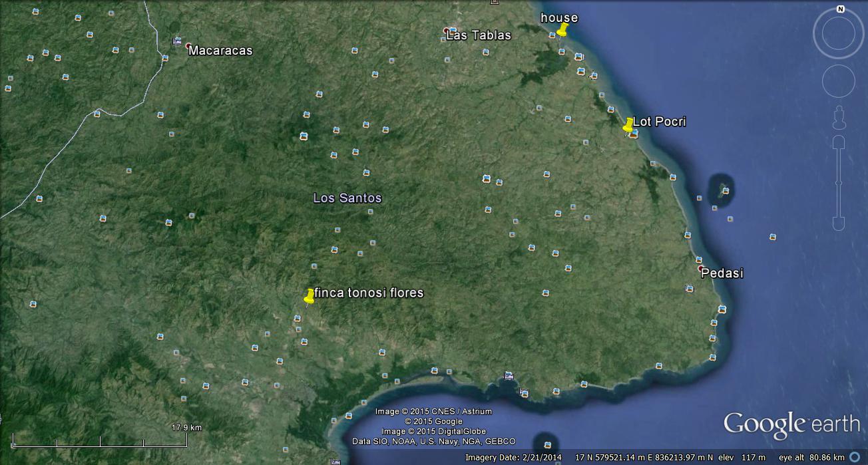The image size is (868, 465).
Task: Open the 'house' yellow pushpin placemark
Action: pyautogui.click(x=562, y=31)
